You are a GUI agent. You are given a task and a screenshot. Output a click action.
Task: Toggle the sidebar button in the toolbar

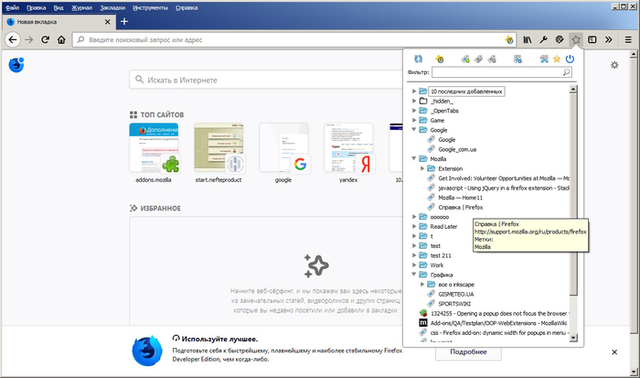[x=592, y=40]
